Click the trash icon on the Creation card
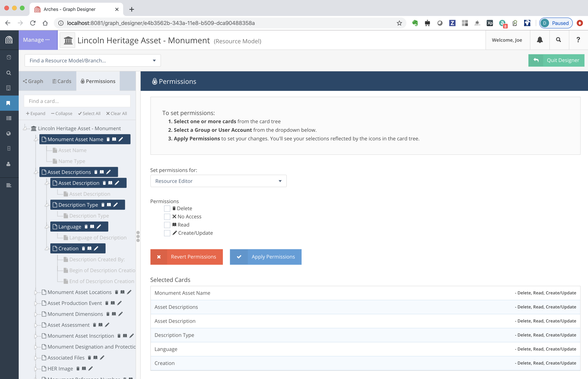The width and height of the screenshot is (588, 379). coord(83,248)
